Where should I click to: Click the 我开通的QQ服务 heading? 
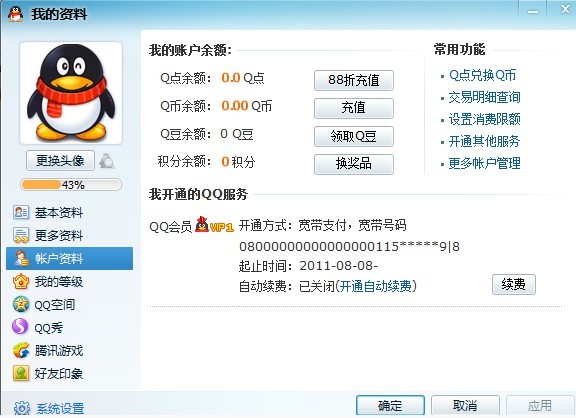pos(198,194)
